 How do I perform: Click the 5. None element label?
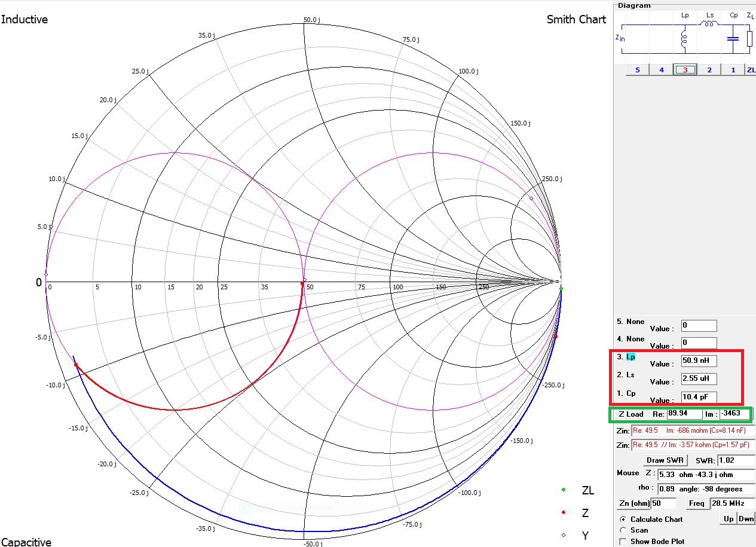[x=630, y=322]
